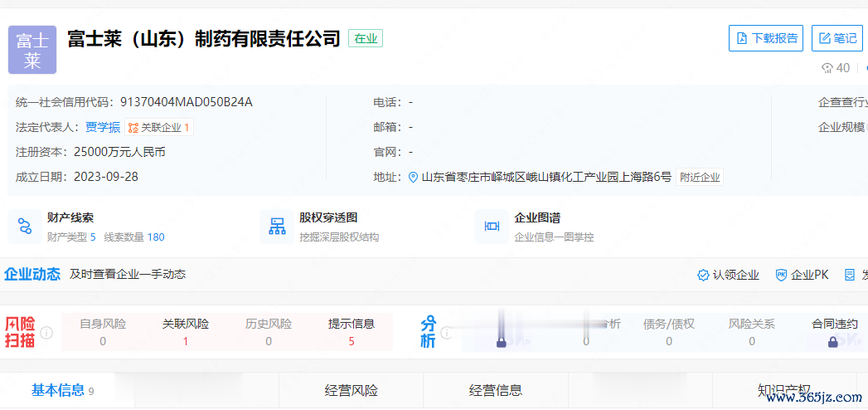Click the info icon beside 分析
Screen dimensions: 868x410
pyautogui.click(x=446, y=333)
